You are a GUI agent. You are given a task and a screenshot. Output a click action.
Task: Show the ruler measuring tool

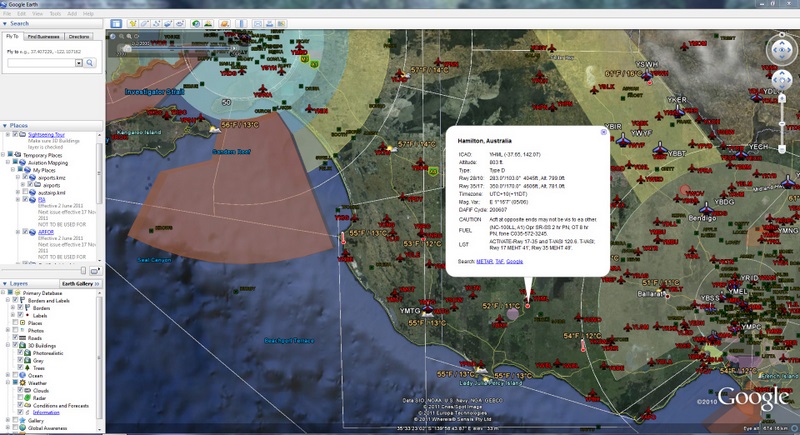point(241,23)
